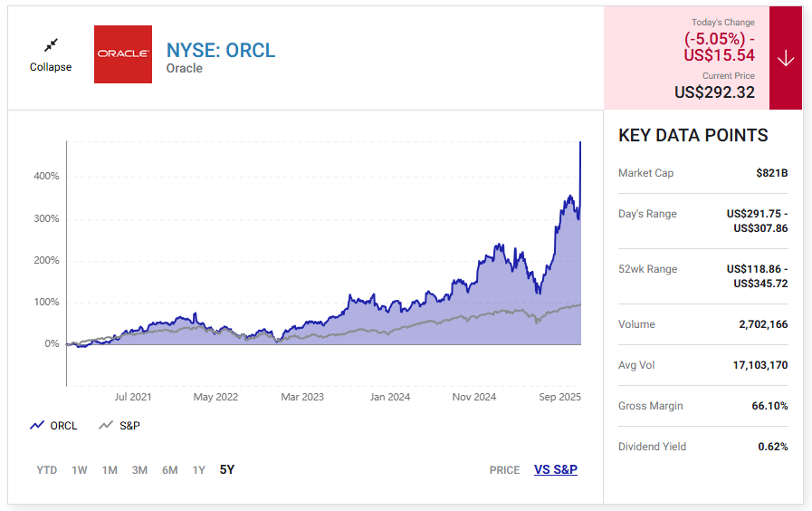The width and height of the screenshot is (812, 511).
Task: Click the Oracle company name
Action: point(185,69)
